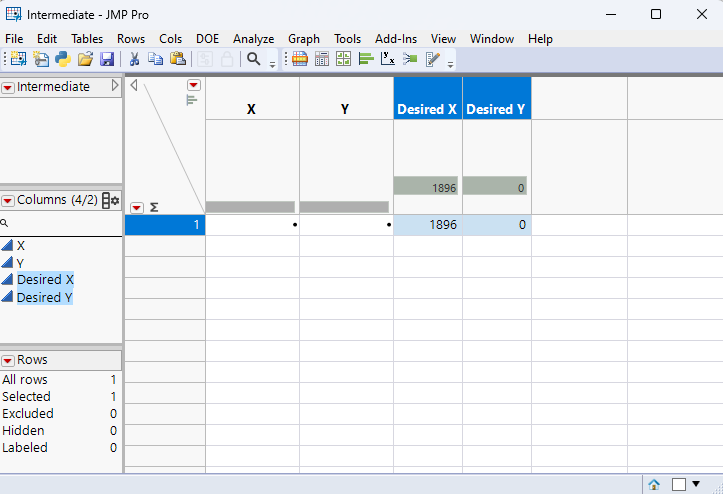Open the Python script icon
Screen dimensions: 723x494
click(63, 59)
